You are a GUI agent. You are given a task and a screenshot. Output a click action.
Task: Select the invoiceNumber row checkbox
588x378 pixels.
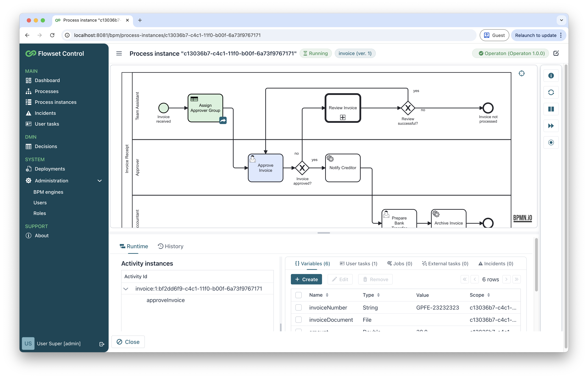[299, 307]
